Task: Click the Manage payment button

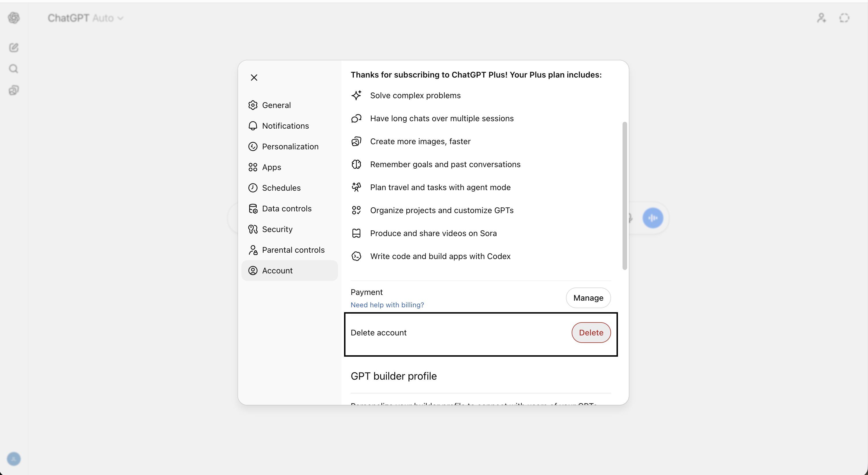Action: tap(588, 298)
